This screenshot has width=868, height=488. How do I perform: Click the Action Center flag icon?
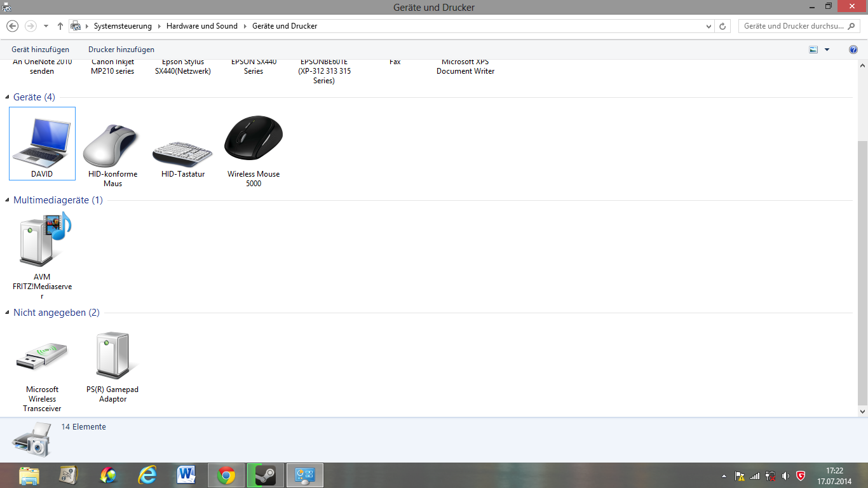click(740, 476)
